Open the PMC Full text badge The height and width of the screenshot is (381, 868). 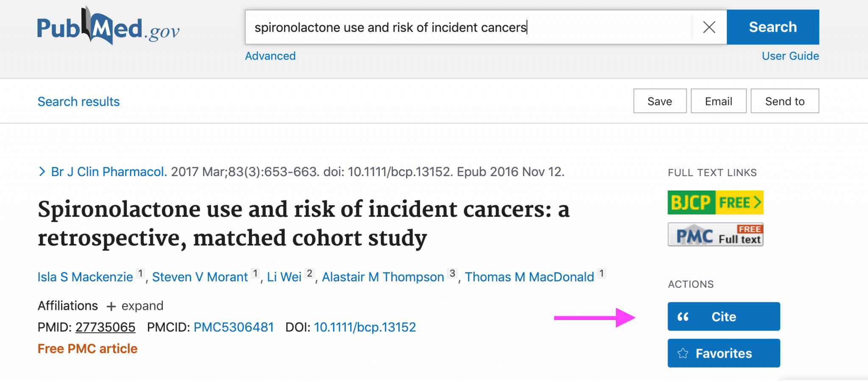pyautogui.click(x=715, y=235)
